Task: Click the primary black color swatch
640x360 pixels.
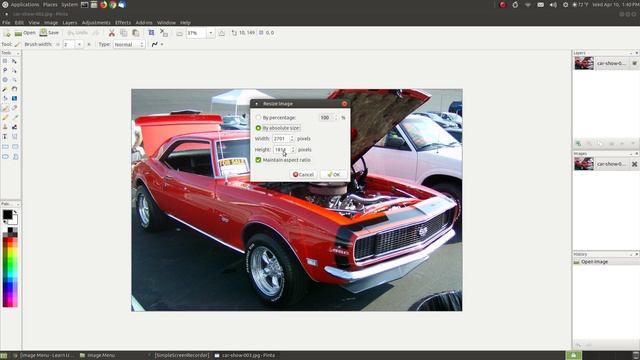Action: [7, 214]
